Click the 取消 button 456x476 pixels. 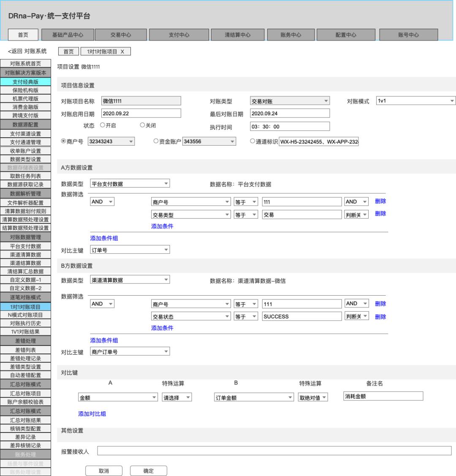tap(104, 471)
